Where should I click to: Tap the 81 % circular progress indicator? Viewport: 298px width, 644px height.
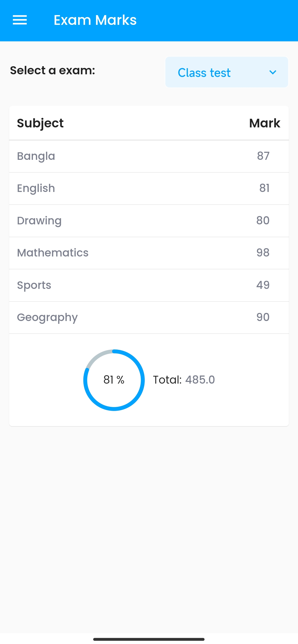(114, 380)
